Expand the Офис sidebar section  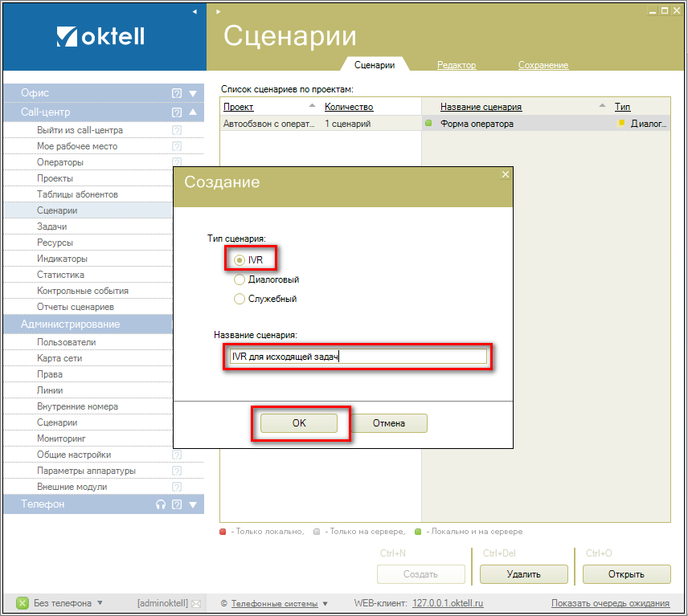pyautogui.click(x=193, y=93)
